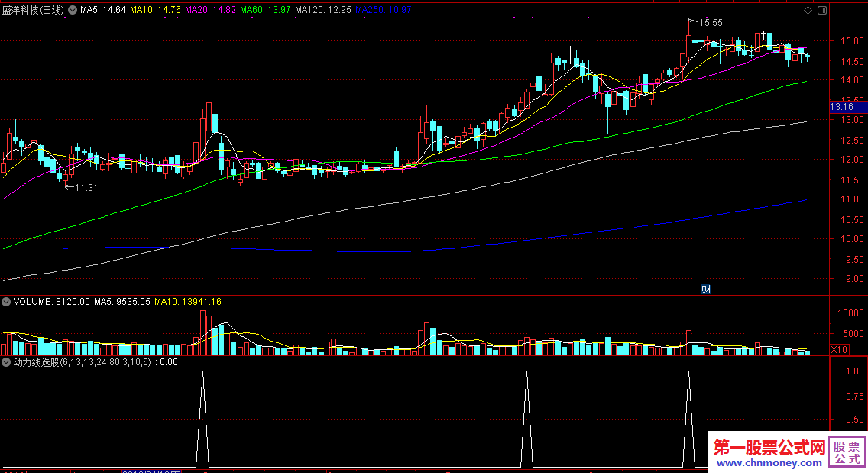This screenshot has width=868, height=473.
Task: Open the dropdown arrow beside 盛洋科技(日线)
Action: coord(73,10)
